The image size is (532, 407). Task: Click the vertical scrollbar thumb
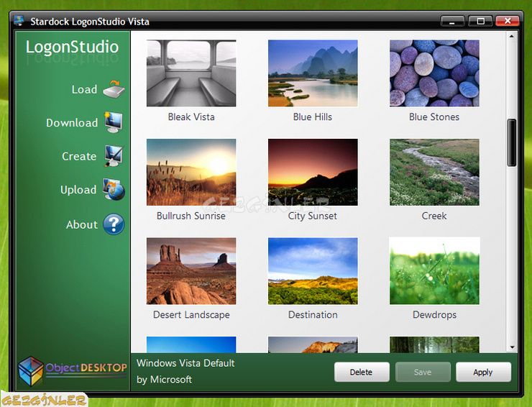tap(512, 142)
